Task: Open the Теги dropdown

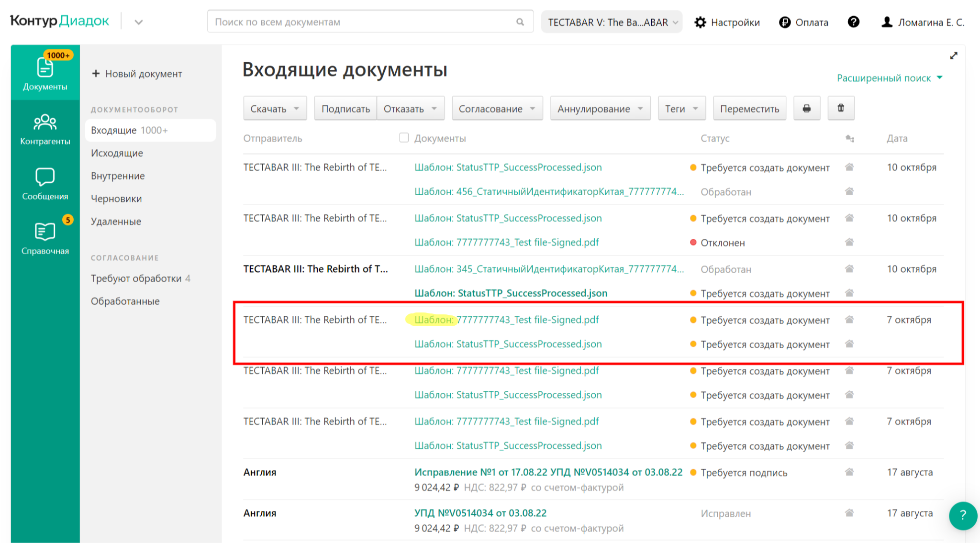Action: coord(681,109)
